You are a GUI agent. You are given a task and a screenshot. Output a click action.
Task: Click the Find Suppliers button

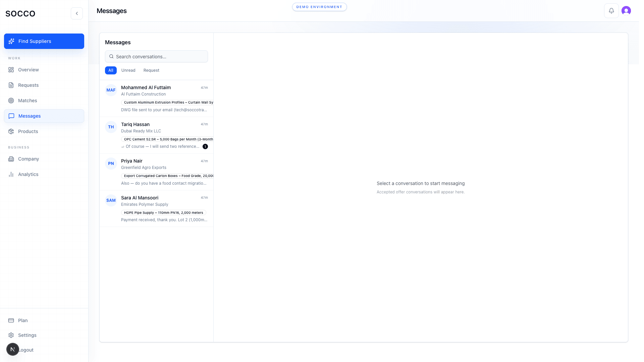coord(44,41)
